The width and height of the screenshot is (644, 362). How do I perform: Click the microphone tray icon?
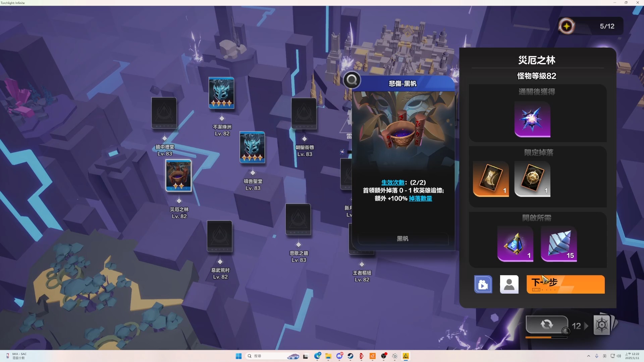(x=597, y=356)
